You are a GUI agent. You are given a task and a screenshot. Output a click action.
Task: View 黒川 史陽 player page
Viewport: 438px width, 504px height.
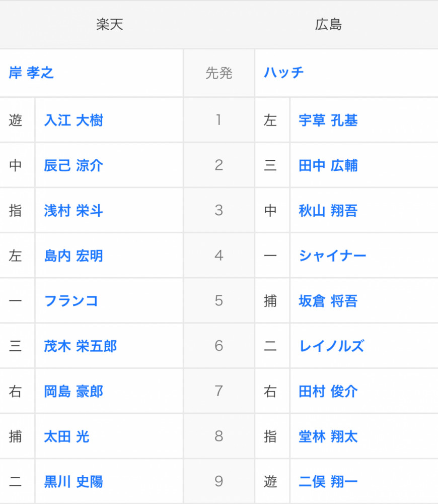click(74, 482)
